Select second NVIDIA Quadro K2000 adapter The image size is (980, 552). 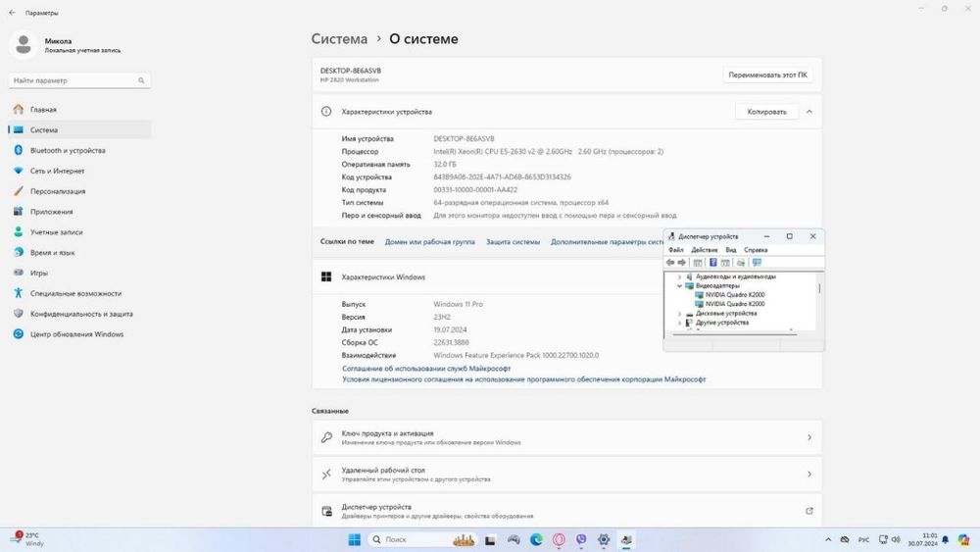coord(735,305)
